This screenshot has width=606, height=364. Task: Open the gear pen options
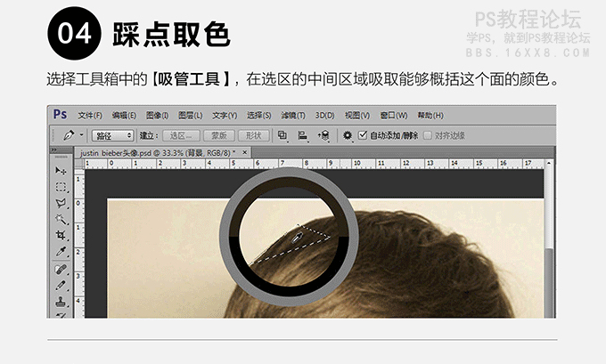(347, 135)
